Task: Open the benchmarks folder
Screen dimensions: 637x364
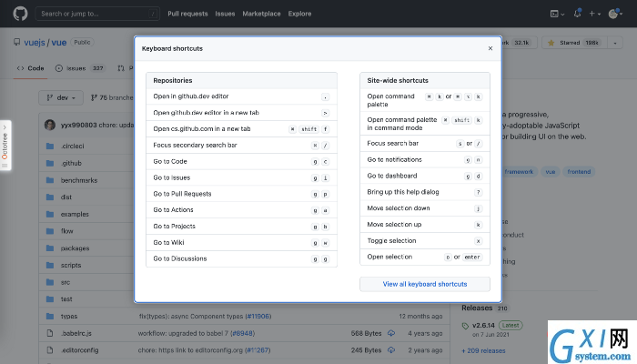Action: (79, 180)
